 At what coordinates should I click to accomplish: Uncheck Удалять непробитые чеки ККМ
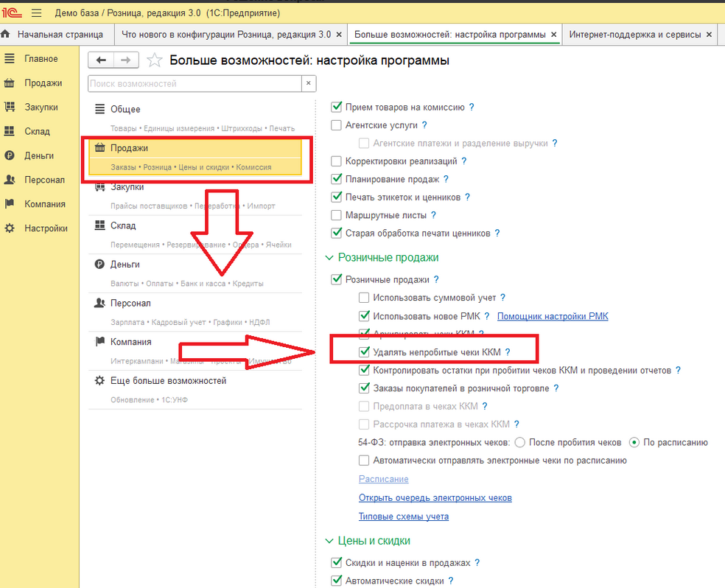coord(364,351)
